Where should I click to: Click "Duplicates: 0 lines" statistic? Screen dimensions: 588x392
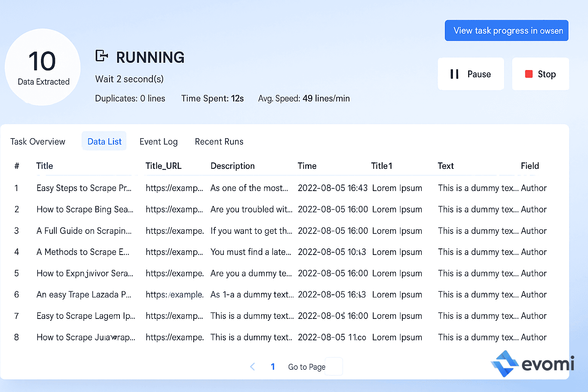click(x=130, y=98)
